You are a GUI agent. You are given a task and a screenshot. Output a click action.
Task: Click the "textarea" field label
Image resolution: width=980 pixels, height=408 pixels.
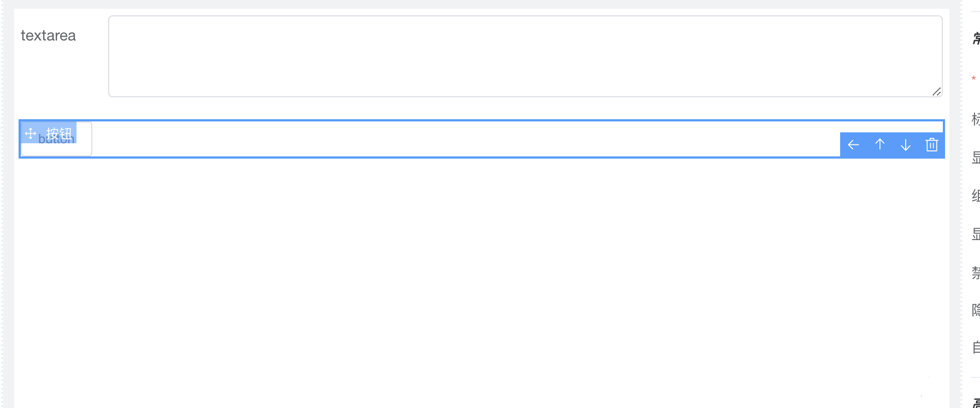(48, 36)
